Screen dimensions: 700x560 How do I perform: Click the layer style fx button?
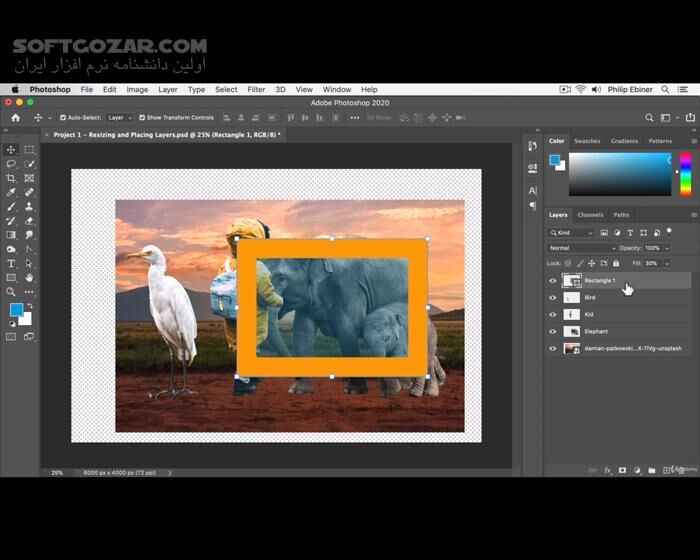tap(608, 470)
